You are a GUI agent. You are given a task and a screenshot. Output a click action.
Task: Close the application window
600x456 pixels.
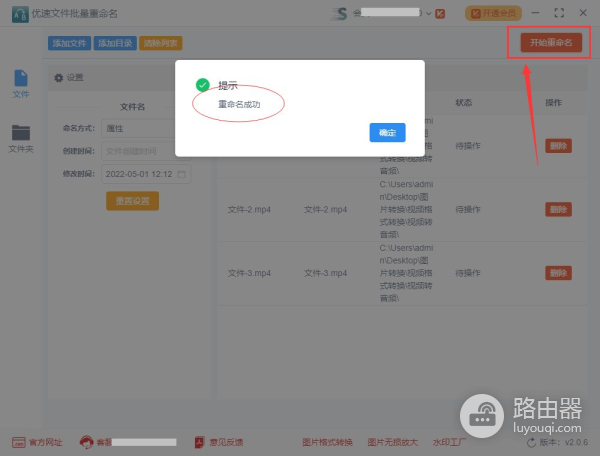pos(583,13)
